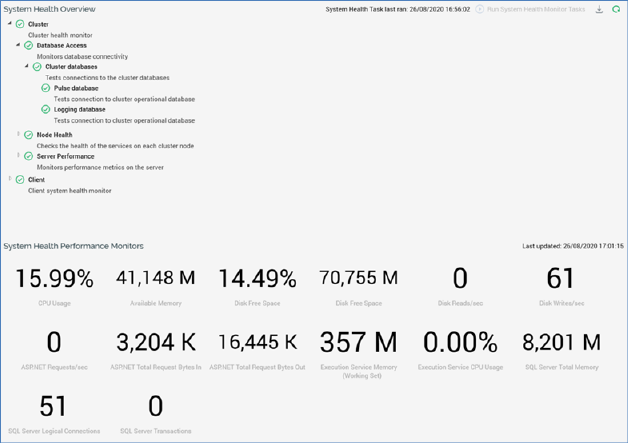Image resolution: width=628 pixels, height=443 pixels.
Task: Click the Server Performance status check icon
Action: 28,156
